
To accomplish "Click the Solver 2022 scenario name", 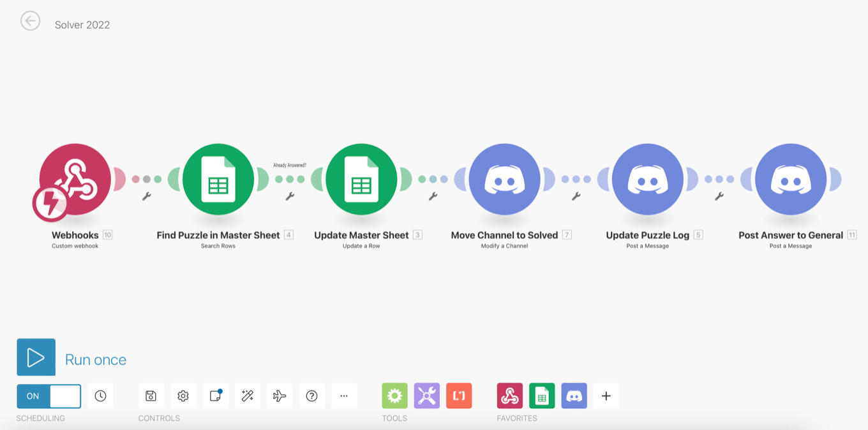I will 82,25.
